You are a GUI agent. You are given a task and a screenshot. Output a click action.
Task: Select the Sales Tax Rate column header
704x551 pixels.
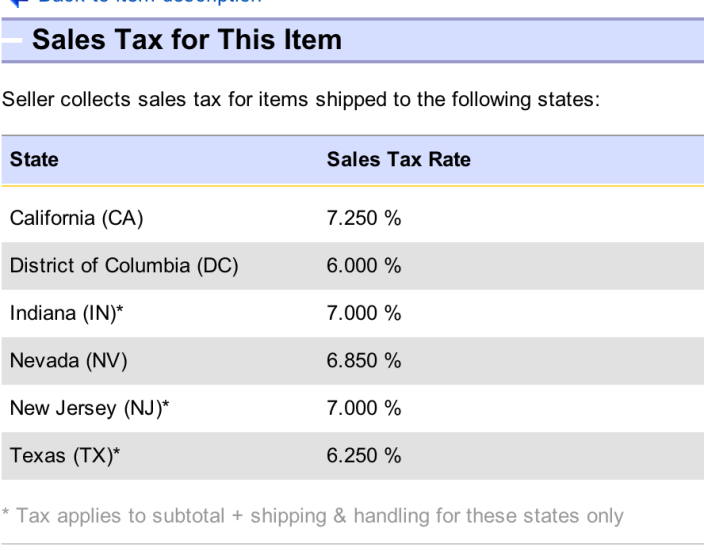click(x=399, y=159)
